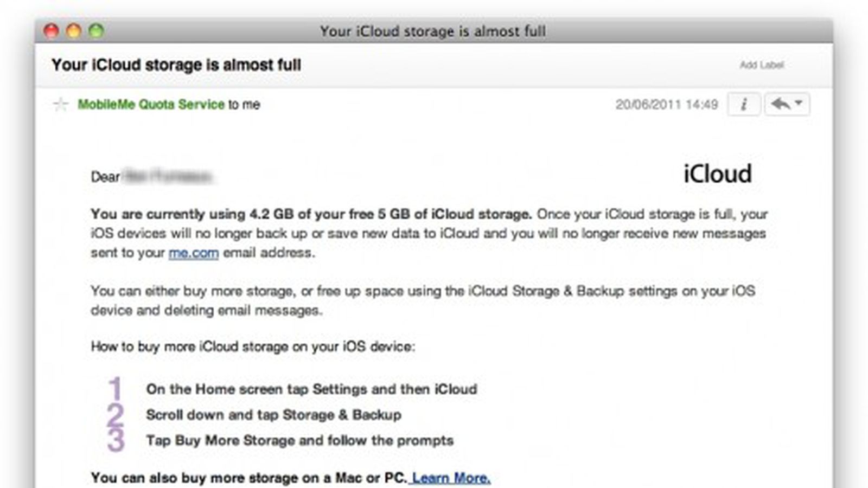Image resolution: width=868 pixels, height=488 pixels.
Task: Click the bold email subject heading
Action: pyautogui.click(x=176, y=65)
